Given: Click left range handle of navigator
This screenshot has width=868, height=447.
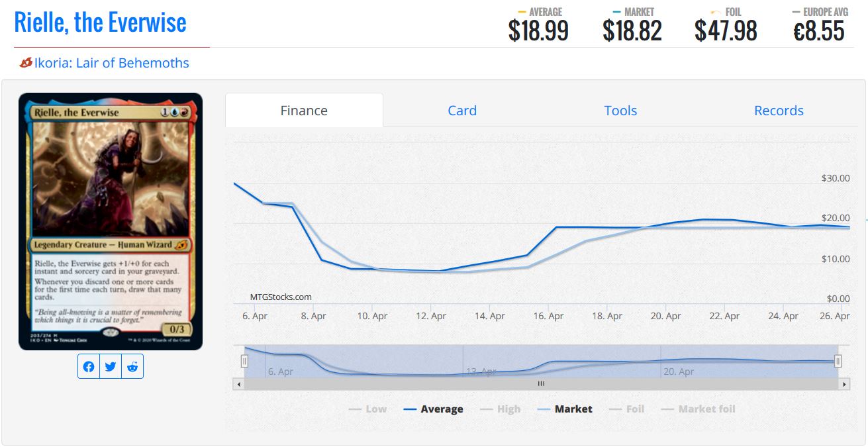Looking at the screenshot, I should click(x=244, y=361).
